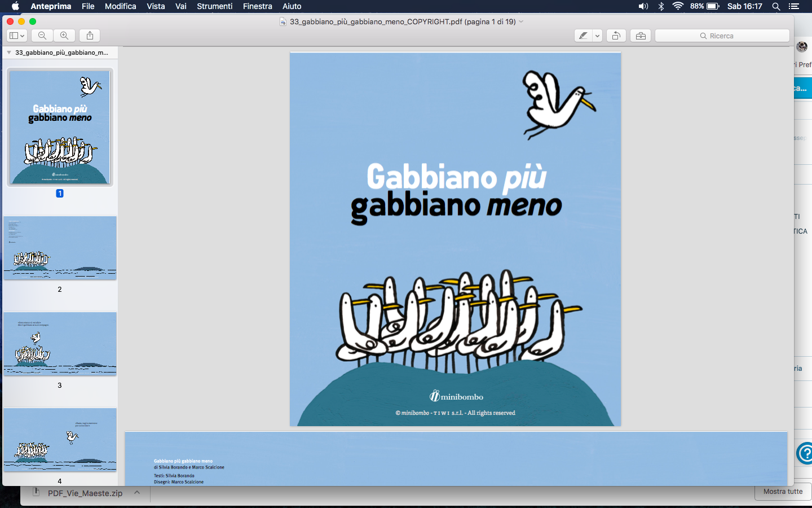Open document title dropdown chevron
The width and height of the screenshot is (812, 508).
(521, 21)
